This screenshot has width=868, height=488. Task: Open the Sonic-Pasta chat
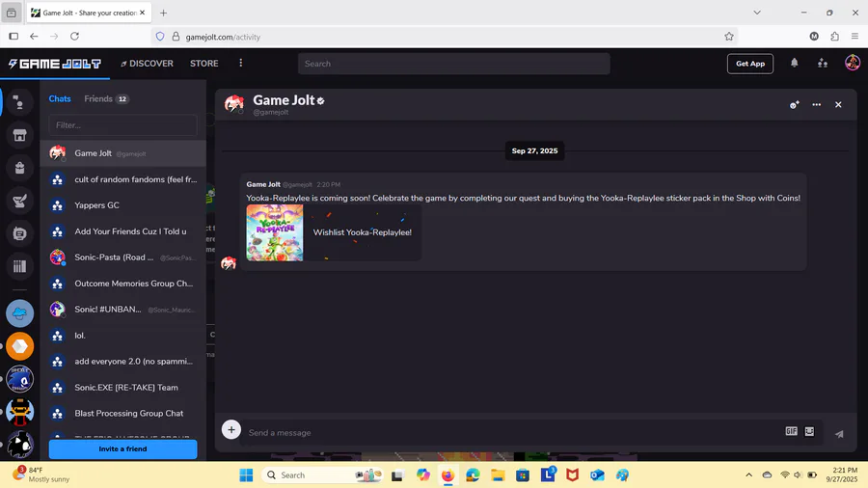(122, 258)
